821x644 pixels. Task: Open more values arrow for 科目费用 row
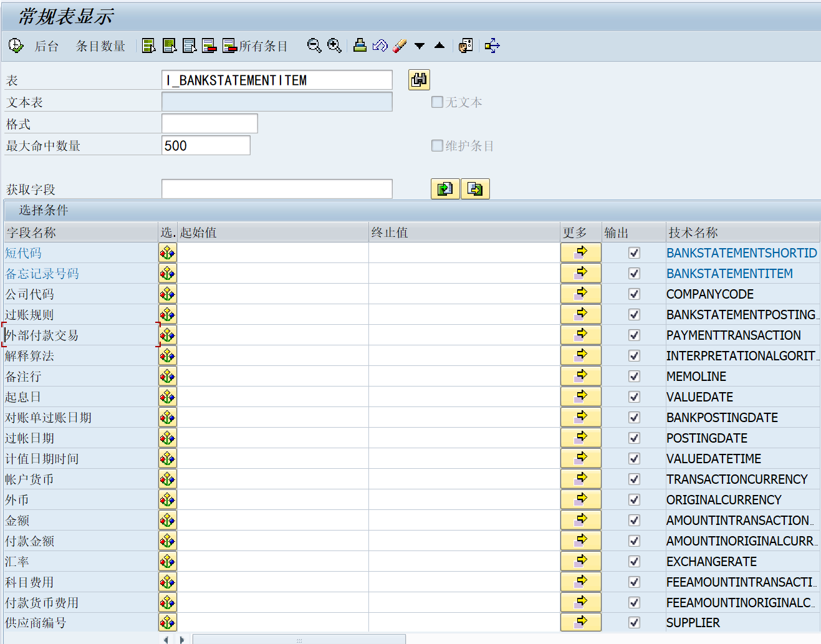(x=581, y=582)
